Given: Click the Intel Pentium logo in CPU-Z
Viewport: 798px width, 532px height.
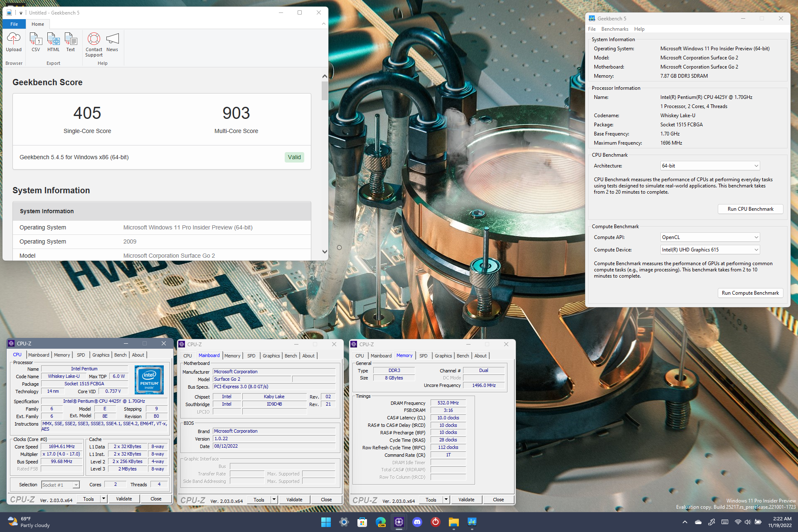Looking at the screenshot, I should coord(149,380).
